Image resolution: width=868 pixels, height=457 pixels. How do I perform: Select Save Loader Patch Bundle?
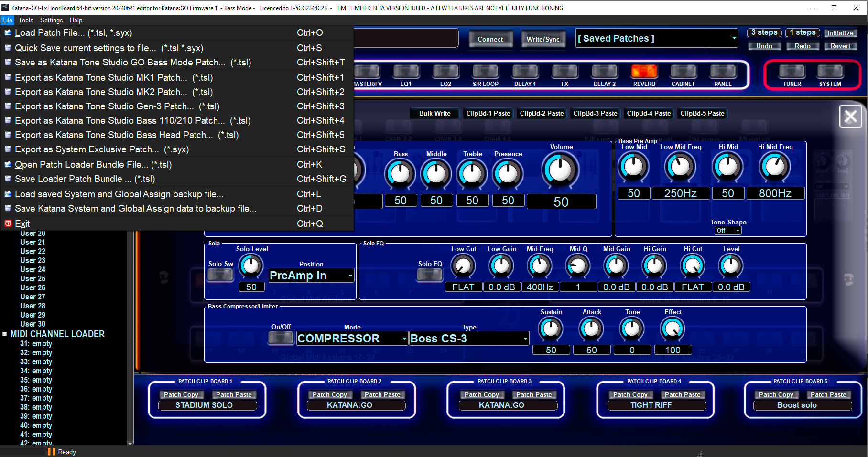tap(177, 179)
